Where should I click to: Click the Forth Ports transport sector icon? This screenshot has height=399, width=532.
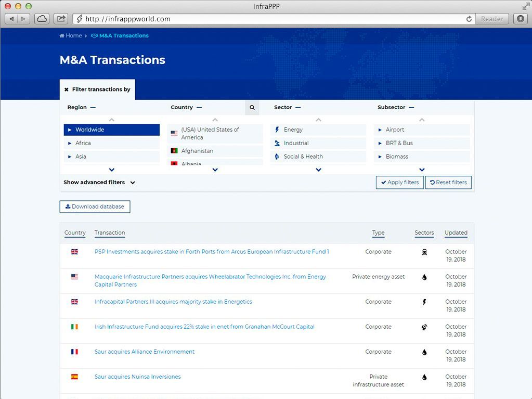pos(424,252)
